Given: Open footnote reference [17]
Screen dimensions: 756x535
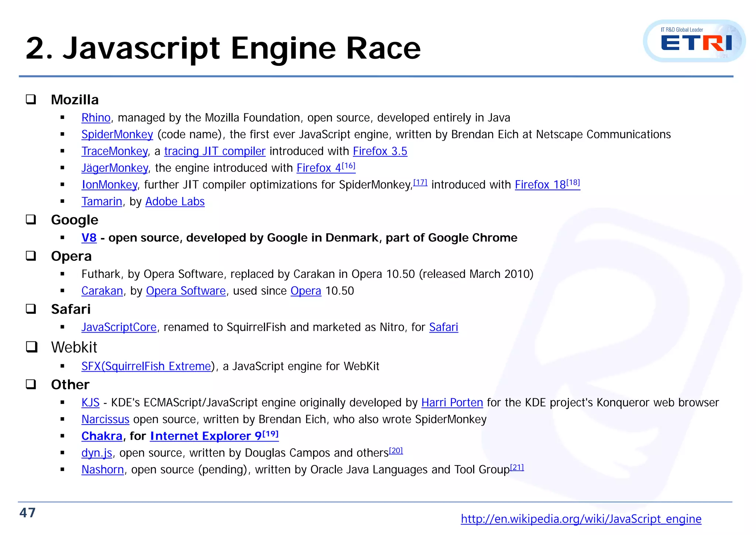Looking at the screenshot, I should [420, 183].
